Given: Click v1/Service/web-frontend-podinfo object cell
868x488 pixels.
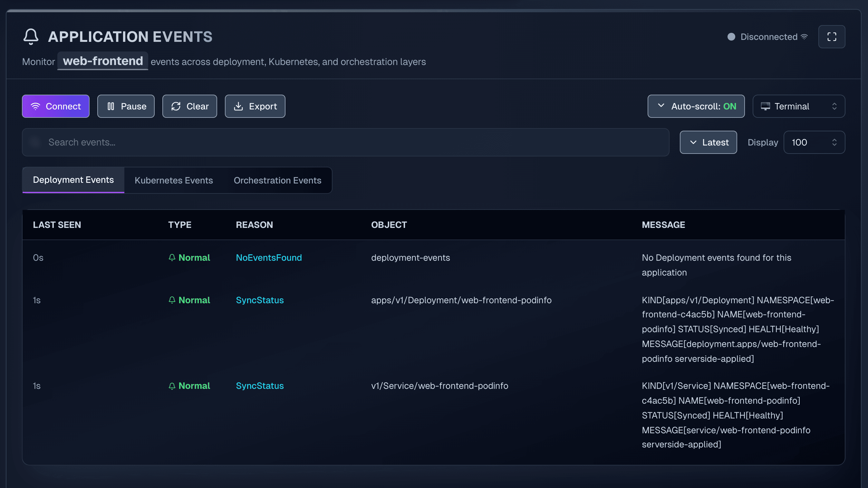Looking at the screenshot, I should 439,386.
